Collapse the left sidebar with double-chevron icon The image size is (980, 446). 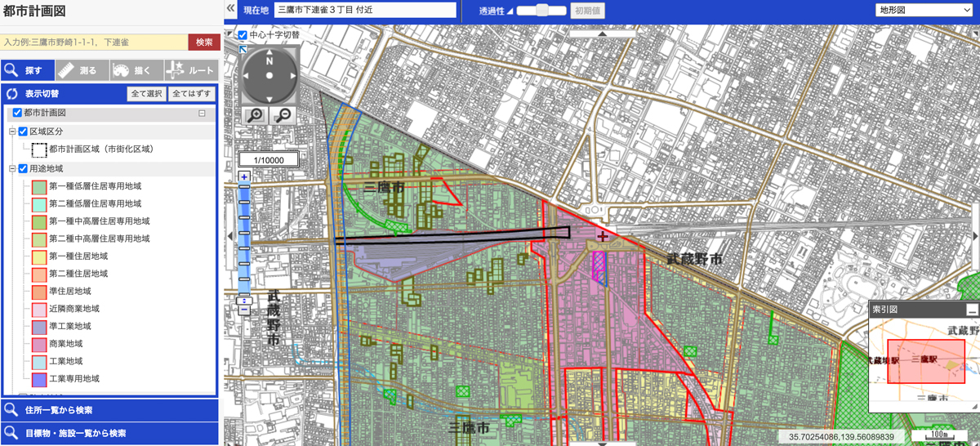[231, 10]
